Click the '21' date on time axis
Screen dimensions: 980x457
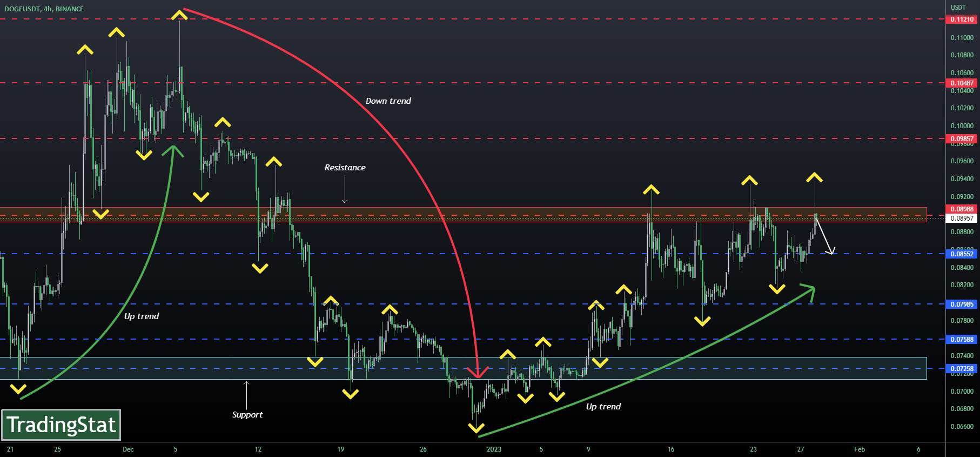10,449
